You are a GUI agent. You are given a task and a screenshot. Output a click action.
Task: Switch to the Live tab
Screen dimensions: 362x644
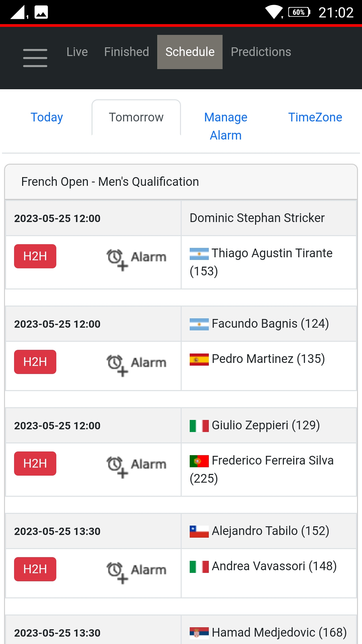pyautogui.click(x=77, y=52)
